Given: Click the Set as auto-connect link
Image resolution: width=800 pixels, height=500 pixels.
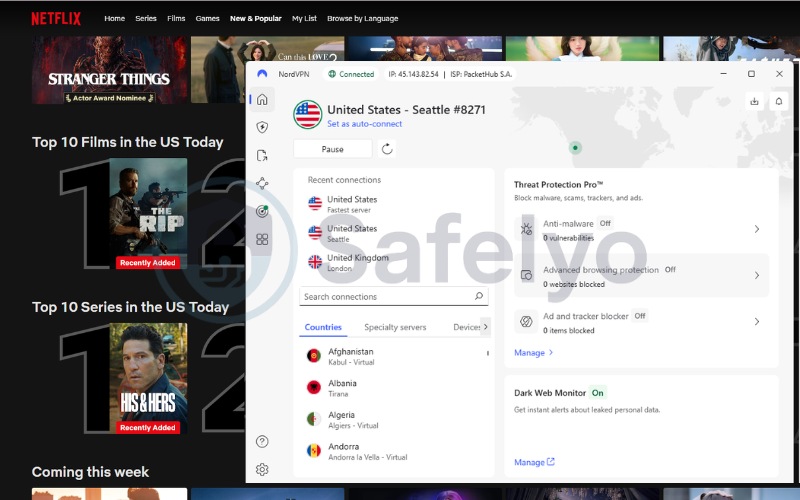Looking at the screenshot, I should (x=364, y=124).
